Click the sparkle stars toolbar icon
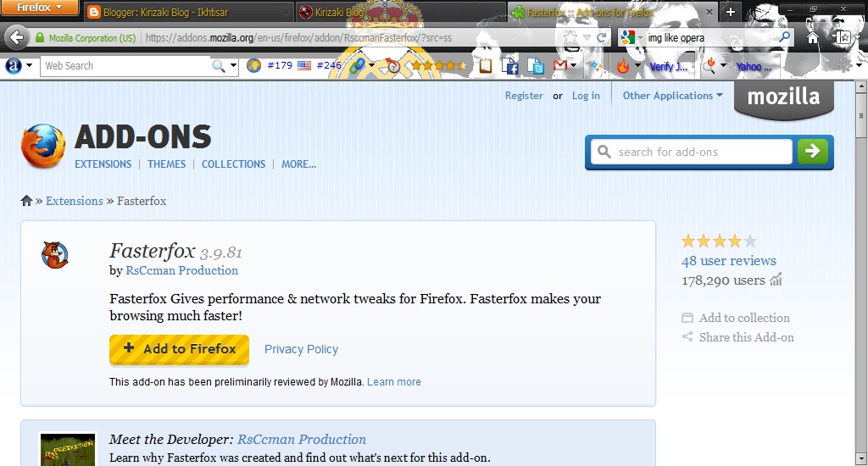Screen dimensions: 868x466 [596, 66]
